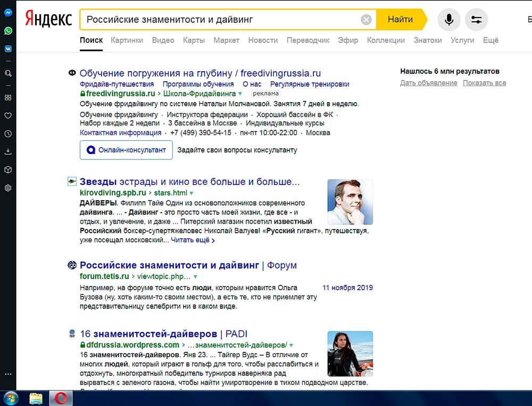The image size is (532, 406).
Task: Open extensions cube icon in sidebar
Action: coord(8,170)
